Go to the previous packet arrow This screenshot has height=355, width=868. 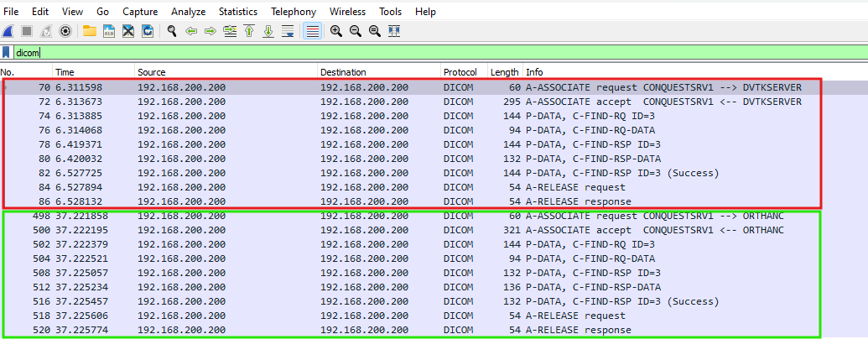(191, 31)
